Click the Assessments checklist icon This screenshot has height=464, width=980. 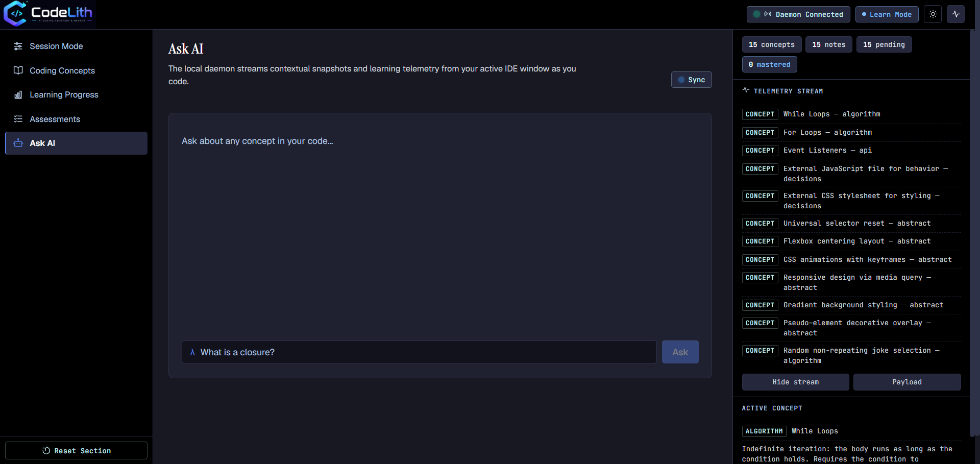[x=18, y=119]
